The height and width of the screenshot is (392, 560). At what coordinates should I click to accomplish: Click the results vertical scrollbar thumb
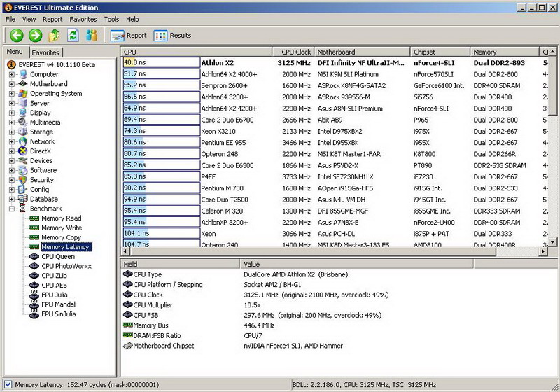[552, 85]
